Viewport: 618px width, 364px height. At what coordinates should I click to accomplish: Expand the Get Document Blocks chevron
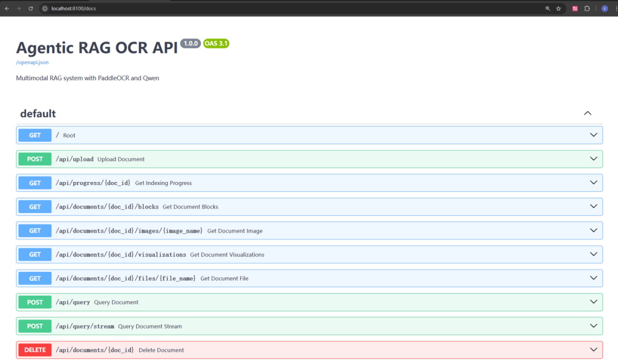click(x=593, y=206)
